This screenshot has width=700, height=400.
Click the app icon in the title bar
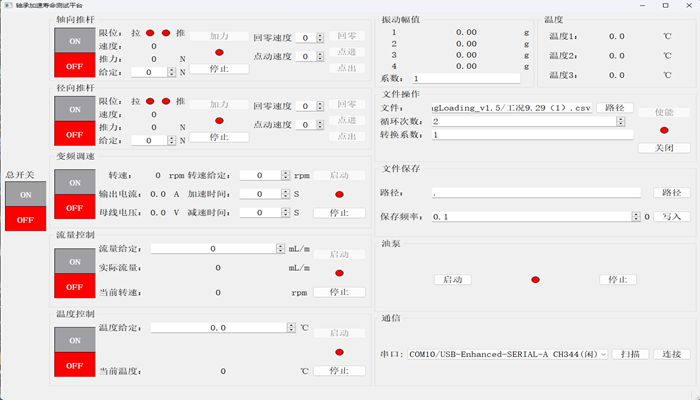7,5
